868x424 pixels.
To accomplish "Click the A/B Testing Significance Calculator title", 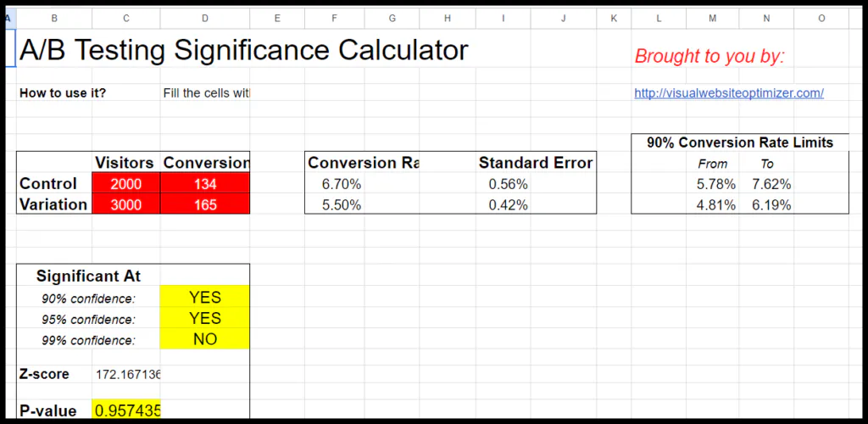I will (243, 51).
